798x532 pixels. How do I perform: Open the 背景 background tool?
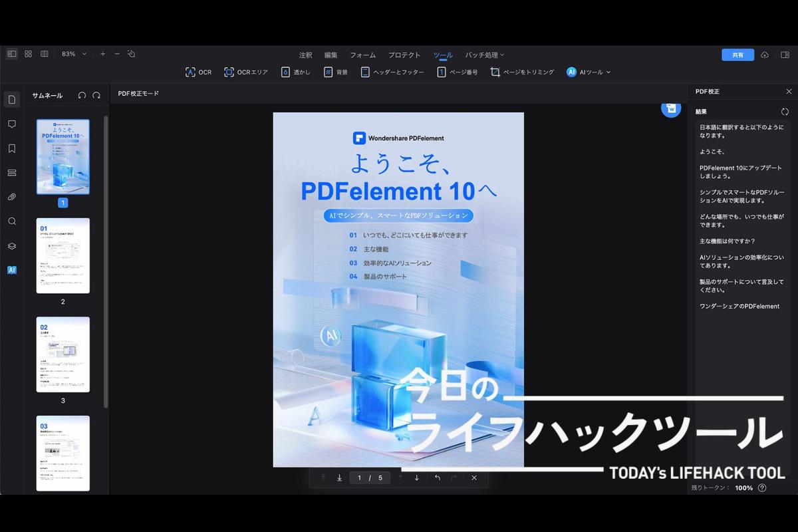(x=336, y=71)
